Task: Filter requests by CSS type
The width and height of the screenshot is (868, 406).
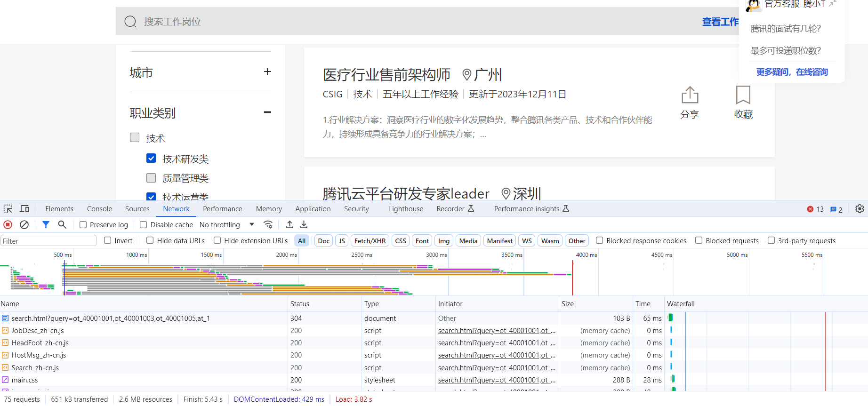Action: point(401,241)
